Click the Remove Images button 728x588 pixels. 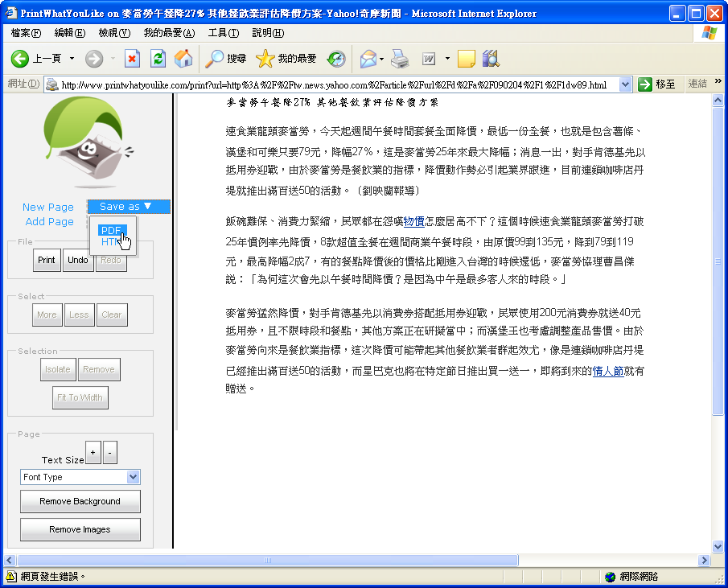(80, 529)
